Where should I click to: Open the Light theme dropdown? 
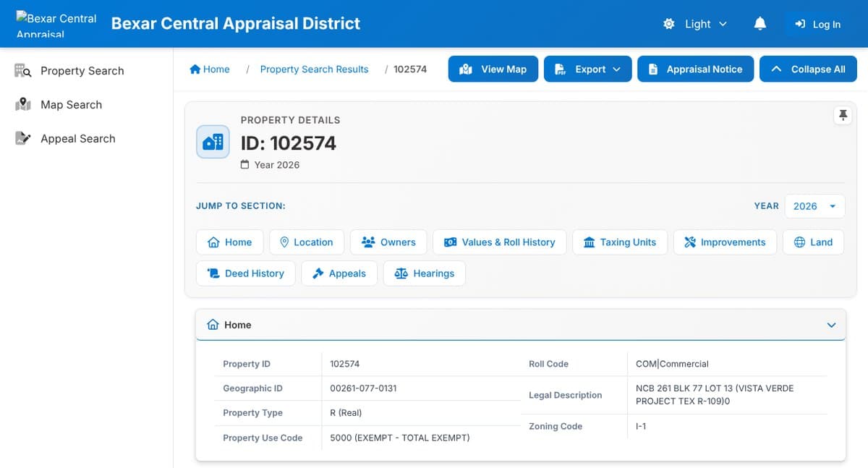point(695,24)
